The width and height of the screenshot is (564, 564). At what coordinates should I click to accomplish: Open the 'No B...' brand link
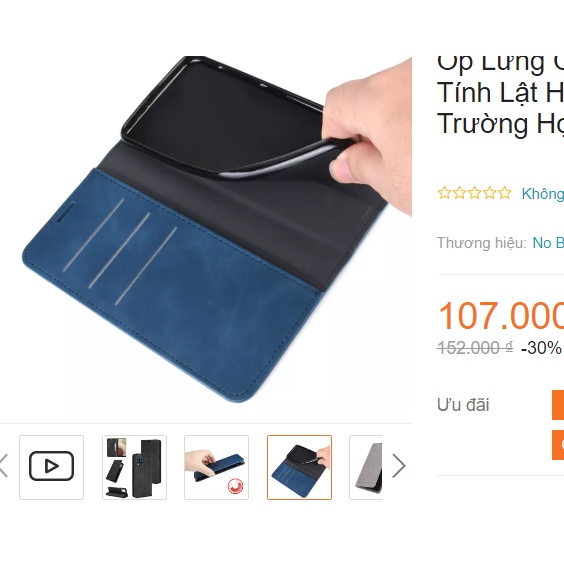coord(548,243)
